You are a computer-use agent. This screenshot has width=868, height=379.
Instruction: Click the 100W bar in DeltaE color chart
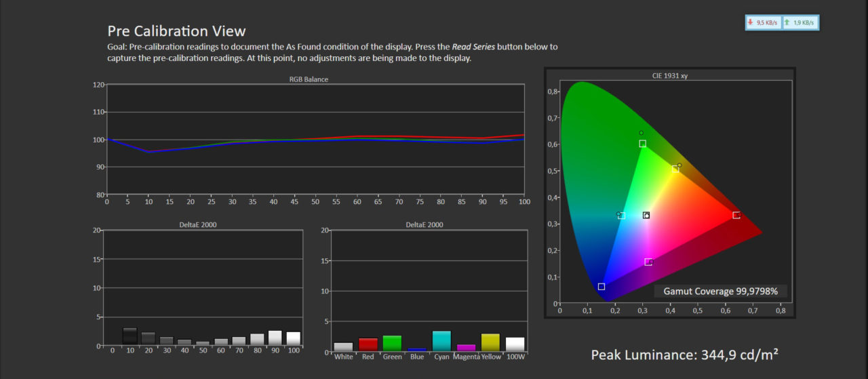(515, 344)
